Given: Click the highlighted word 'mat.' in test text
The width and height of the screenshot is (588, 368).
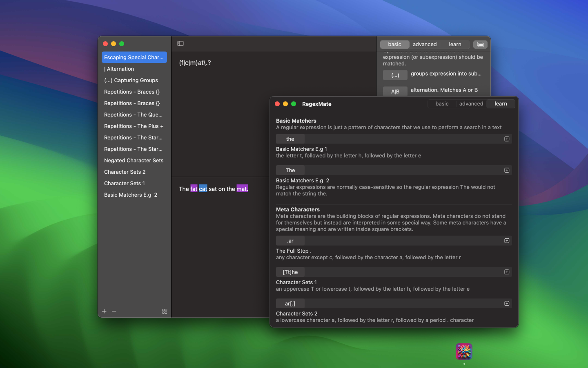Looking at the screenshot, I should pyautogui.click(x=242, y=189).
